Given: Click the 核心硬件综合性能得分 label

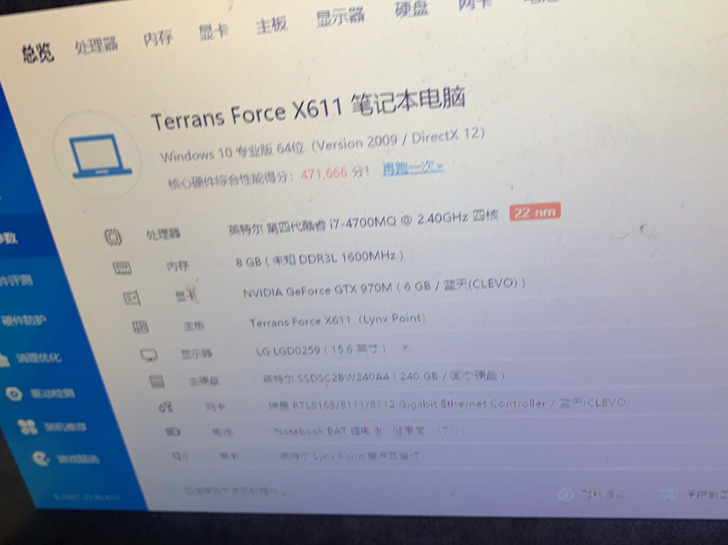Looking at the screenshot, I should pyautogui.click(x=230, y=180).
